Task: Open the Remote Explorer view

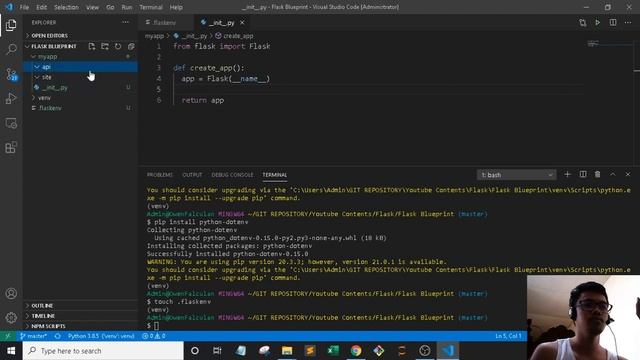Action: click(11, 123)
